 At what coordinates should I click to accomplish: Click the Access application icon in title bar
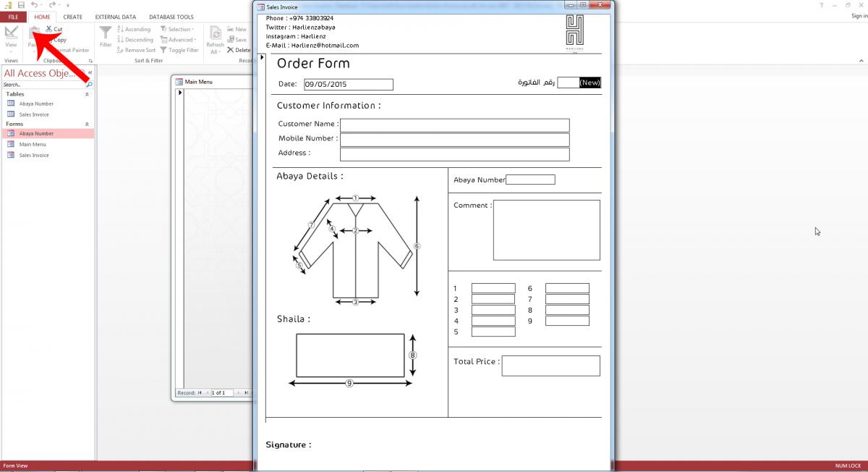click(x=7, y=5)
